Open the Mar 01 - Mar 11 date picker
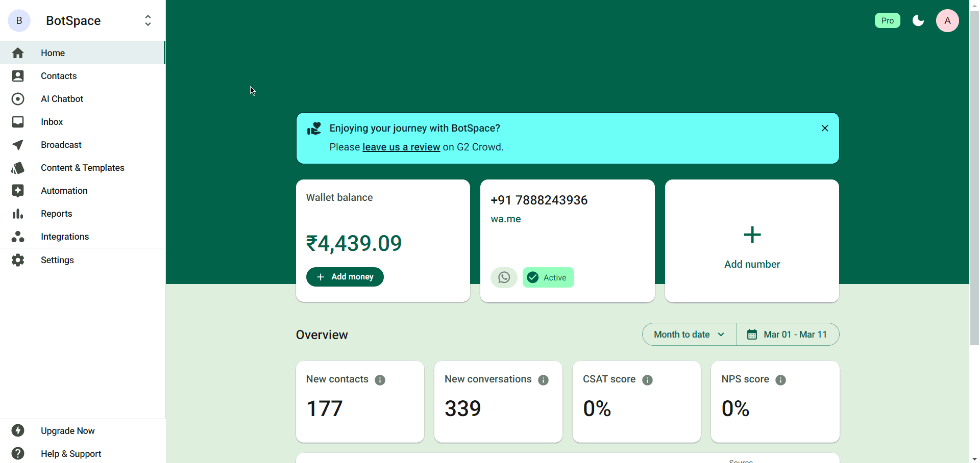 tap(788, 335)
